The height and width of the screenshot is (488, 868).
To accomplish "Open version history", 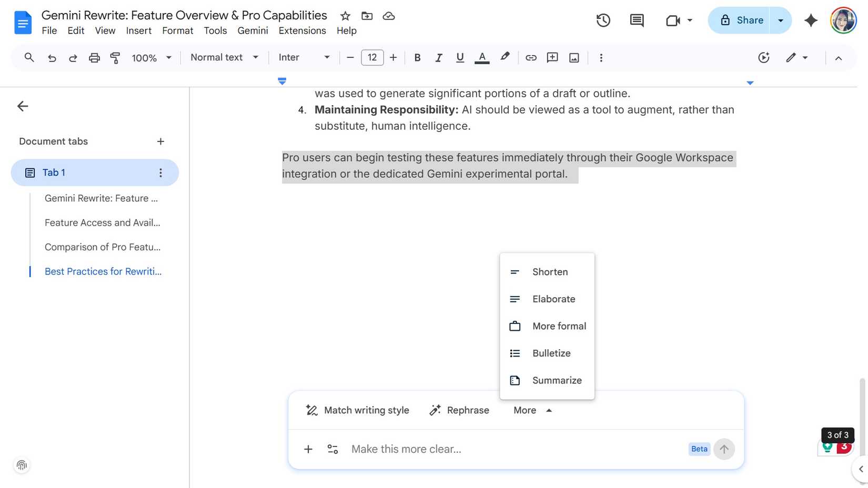I will (603, 20).
